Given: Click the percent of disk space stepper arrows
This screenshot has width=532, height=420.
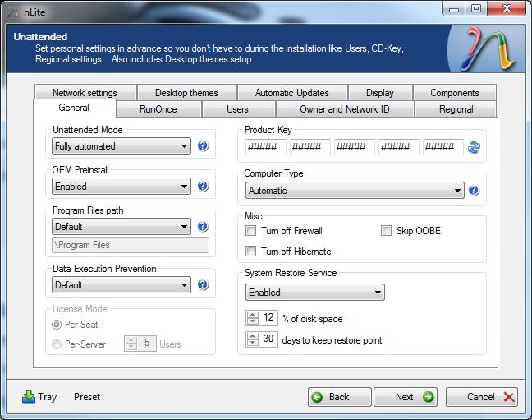Looking at the screenshot, I should click(252, 318).
